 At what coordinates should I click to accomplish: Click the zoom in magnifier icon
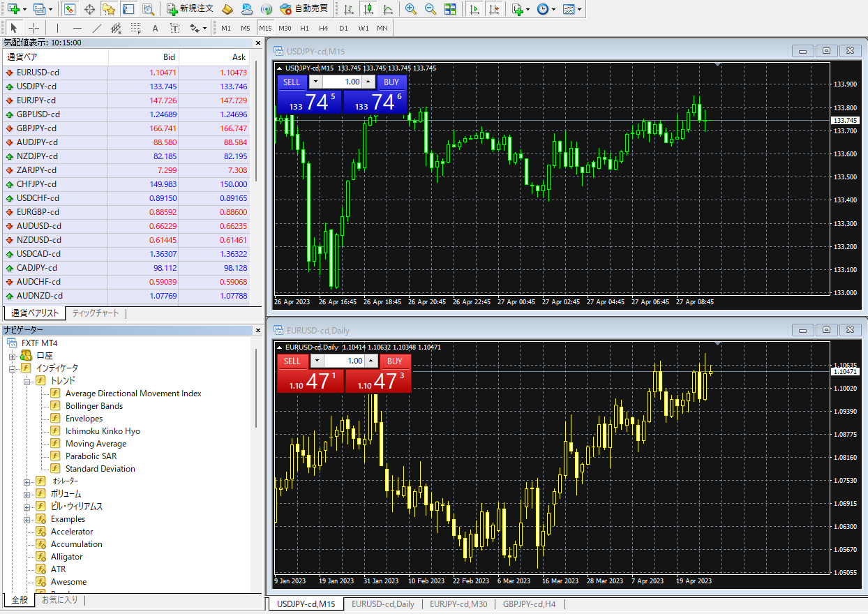[411, 9]
